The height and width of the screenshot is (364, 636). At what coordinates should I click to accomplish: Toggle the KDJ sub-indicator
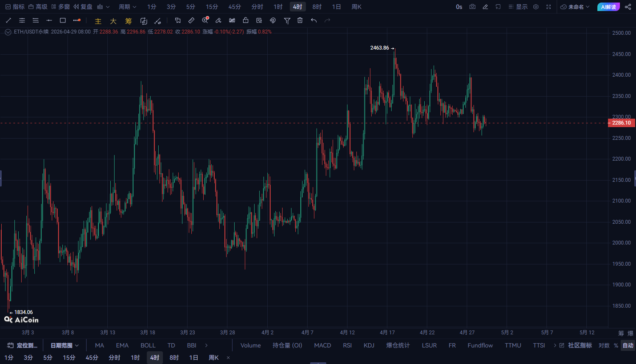click(369, 345)
